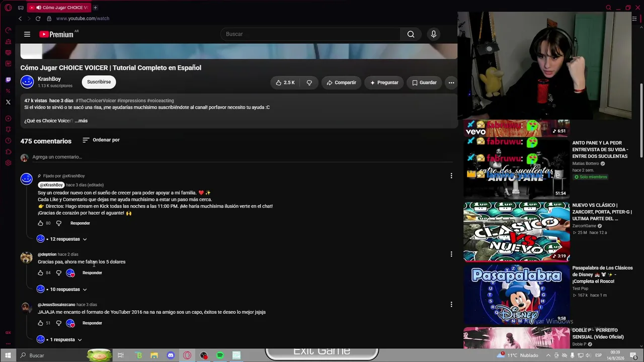Click the browser address bar URL

[x=83, y=19]
